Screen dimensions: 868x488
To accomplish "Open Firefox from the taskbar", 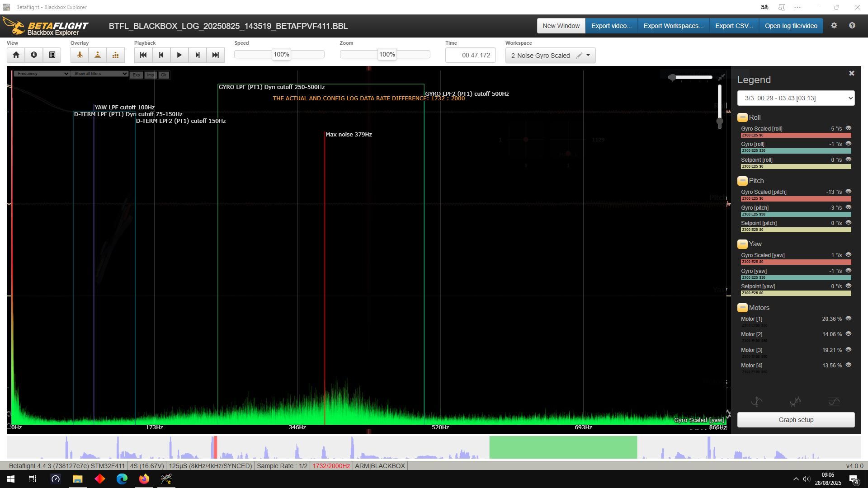I will pos(144,479).
